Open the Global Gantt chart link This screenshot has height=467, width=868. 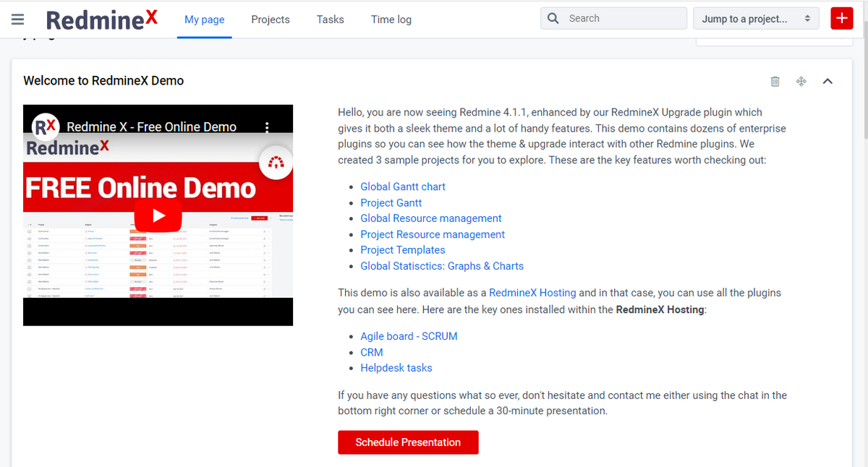403,187
